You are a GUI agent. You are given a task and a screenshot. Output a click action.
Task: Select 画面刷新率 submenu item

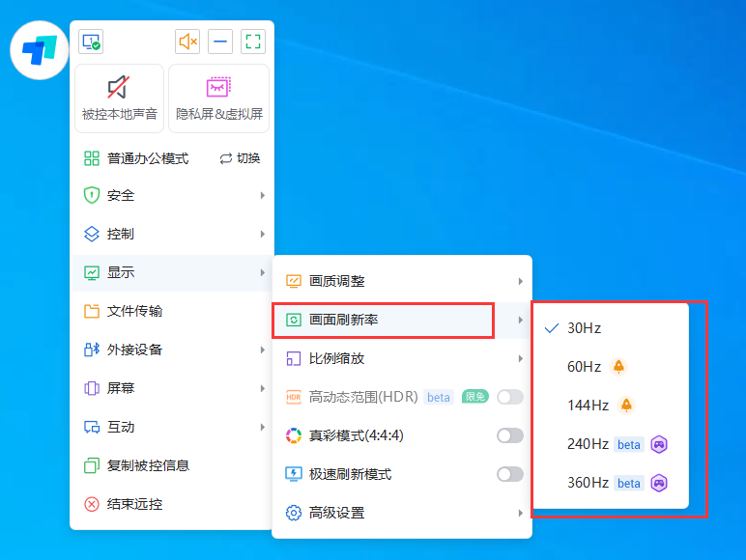click(x=402, y=320)
